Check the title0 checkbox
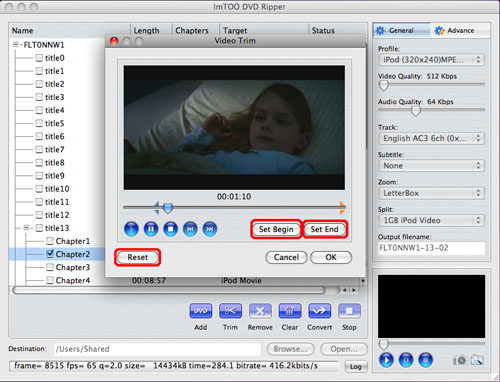The height and width of the screenshot is (382, 500). pos(39,58)
